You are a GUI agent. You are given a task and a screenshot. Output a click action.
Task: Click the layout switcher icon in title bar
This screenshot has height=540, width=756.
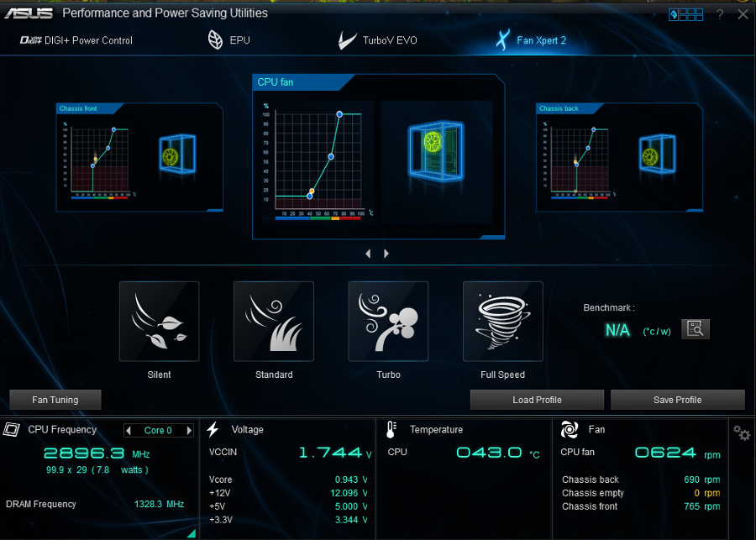click(685, 14)
